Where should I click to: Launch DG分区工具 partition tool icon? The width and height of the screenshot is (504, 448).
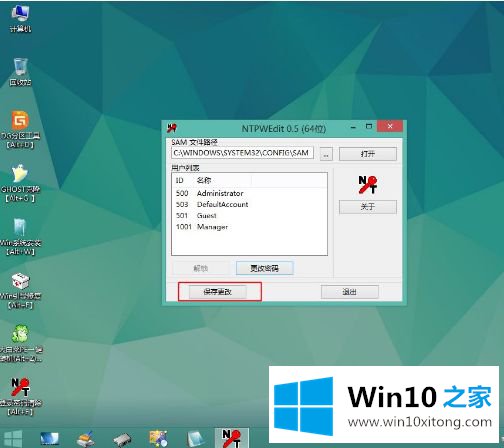point(20,130)
